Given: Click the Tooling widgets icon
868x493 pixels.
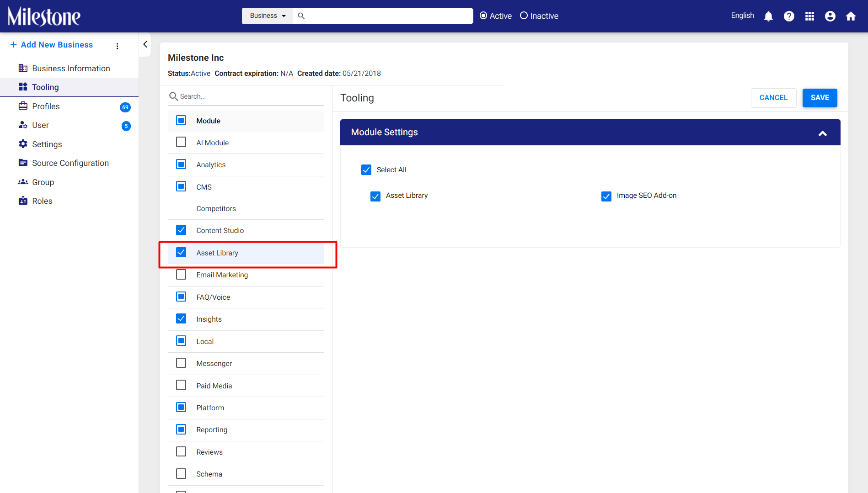Looking at the screenshot, I should tap(23, 87).
